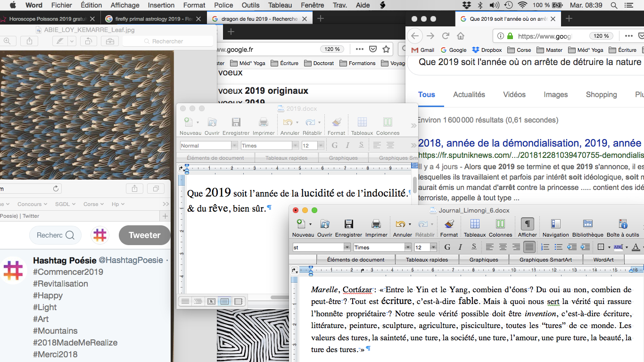Expand font size 12 dropdown in Journal_Limongi_6

click(433, 247)
